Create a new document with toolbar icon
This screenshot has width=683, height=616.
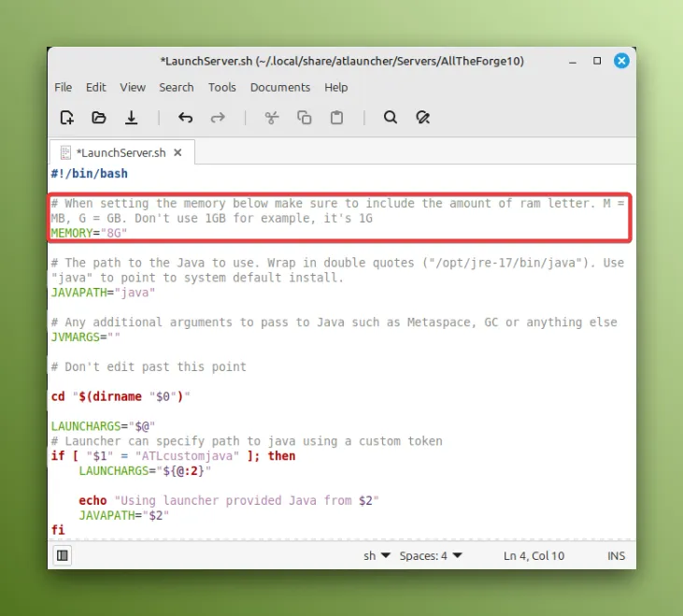click(x=66, y=118)
